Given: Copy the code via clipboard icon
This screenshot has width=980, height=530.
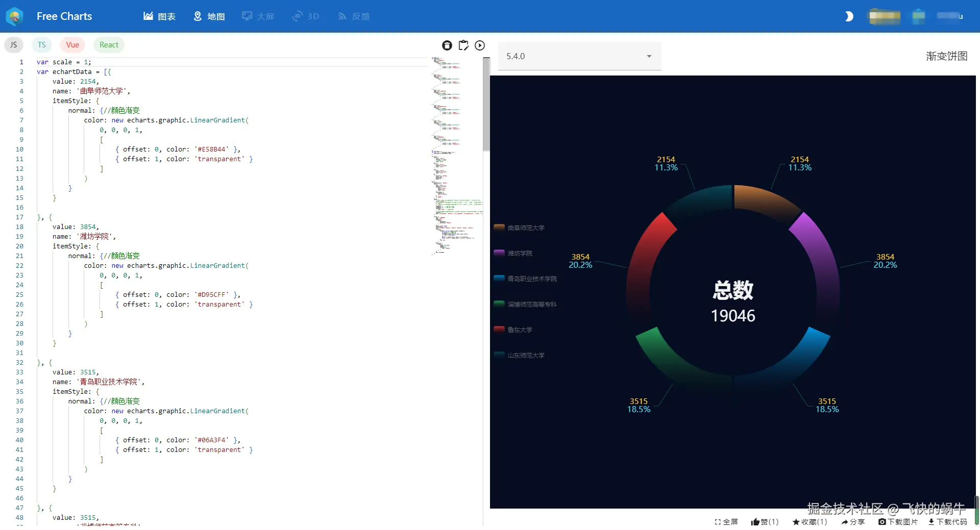Looking at the screenshot, I should 463,45.
